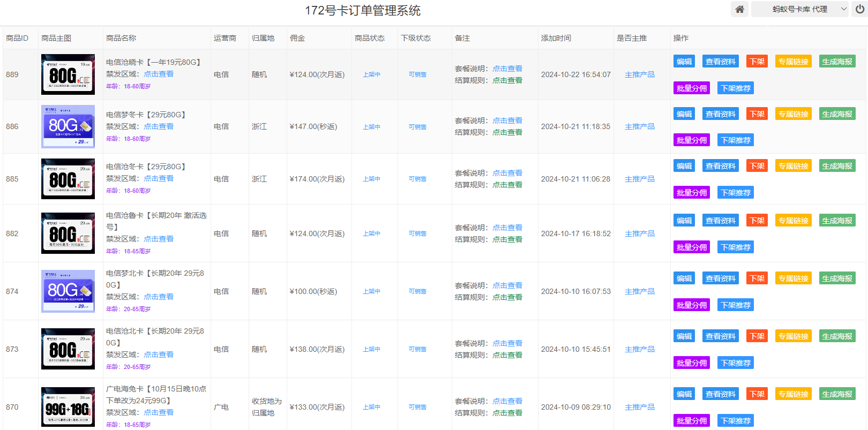Viewport: 868px width, 430px height.
Task: Click 下架 for product 885
Action: 757,166
